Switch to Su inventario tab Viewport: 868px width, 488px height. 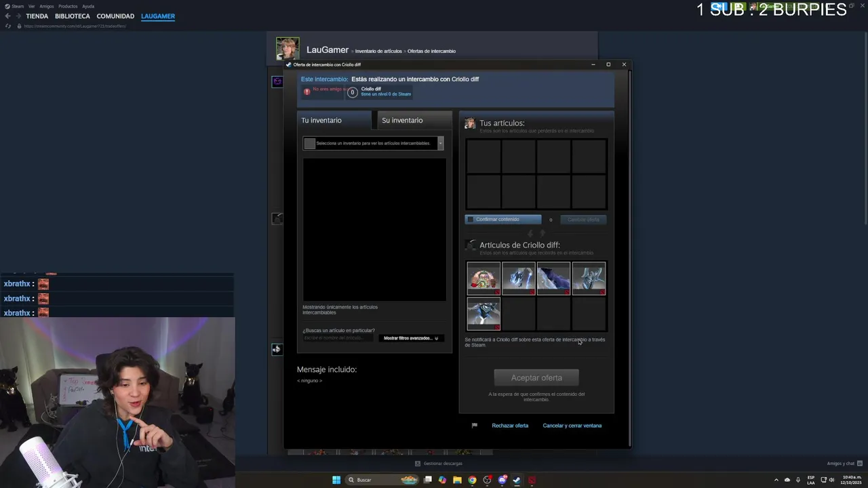point(413,120)
